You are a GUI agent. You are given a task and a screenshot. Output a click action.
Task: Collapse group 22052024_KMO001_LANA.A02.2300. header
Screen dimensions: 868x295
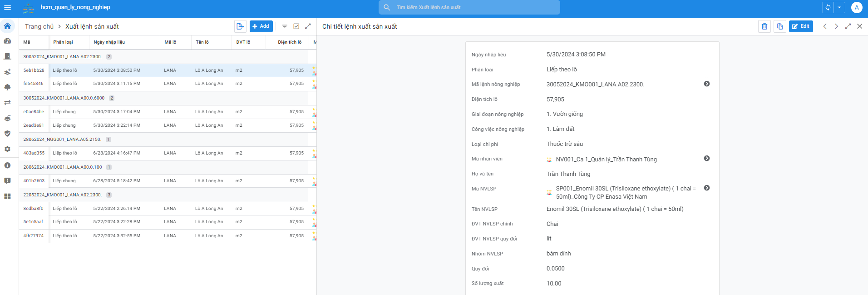(x=63, y=195)
